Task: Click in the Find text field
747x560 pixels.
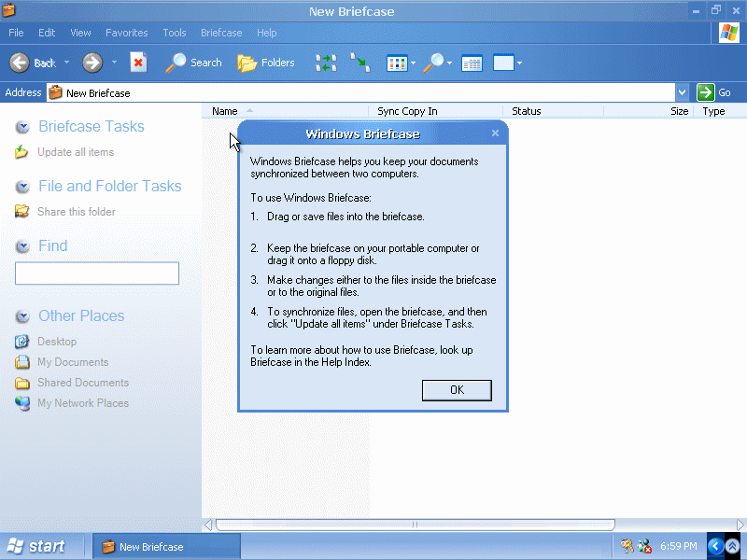Action: 97,273
